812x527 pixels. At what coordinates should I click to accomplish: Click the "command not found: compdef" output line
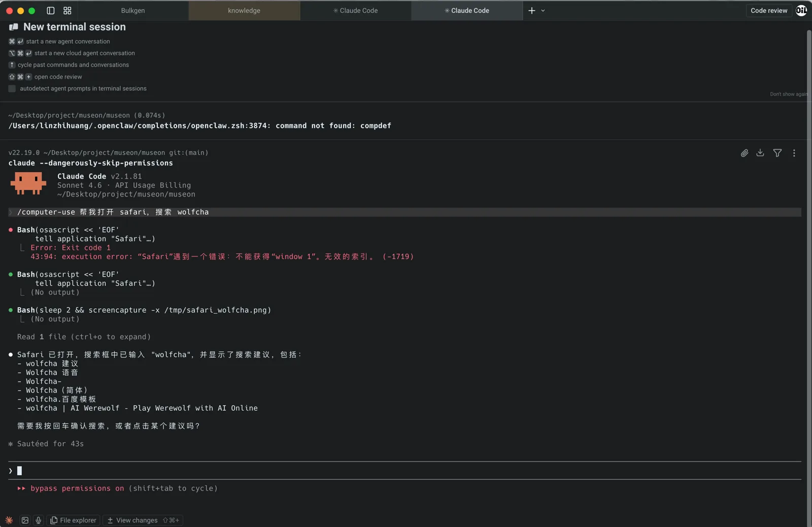[x=200, y=125]
